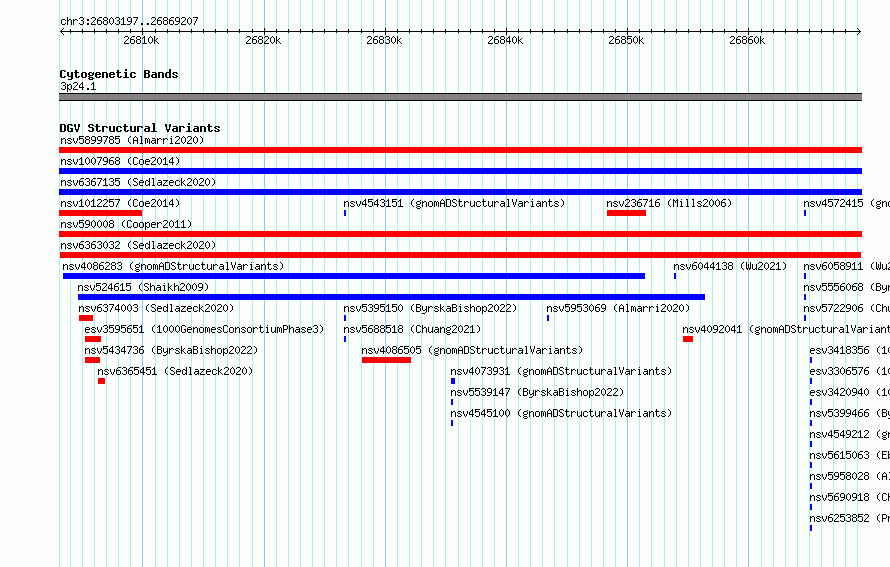Image resolution: width=890 pixels, height=567 pixels.
Task: Open the nsv6058911 variant label
Action: 846,266
